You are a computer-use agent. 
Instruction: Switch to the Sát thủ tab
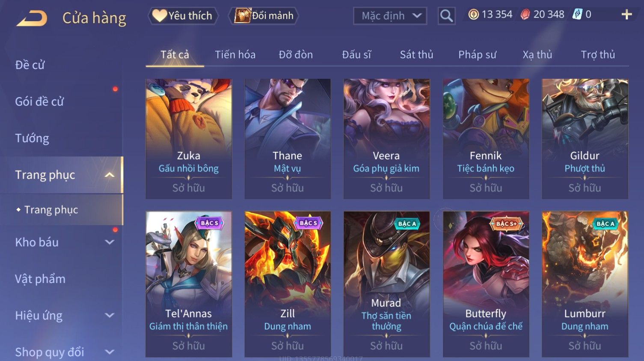pyautogui.click(x=416, y=55)
